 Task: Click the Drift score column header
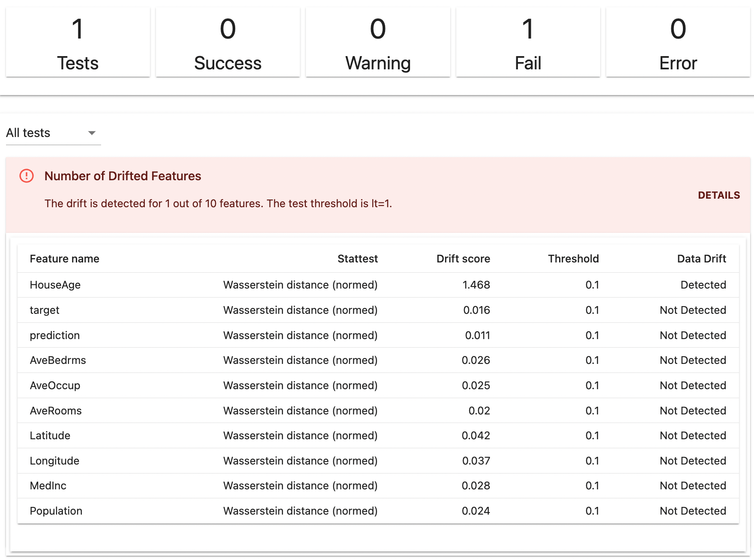tap(463, 259)
